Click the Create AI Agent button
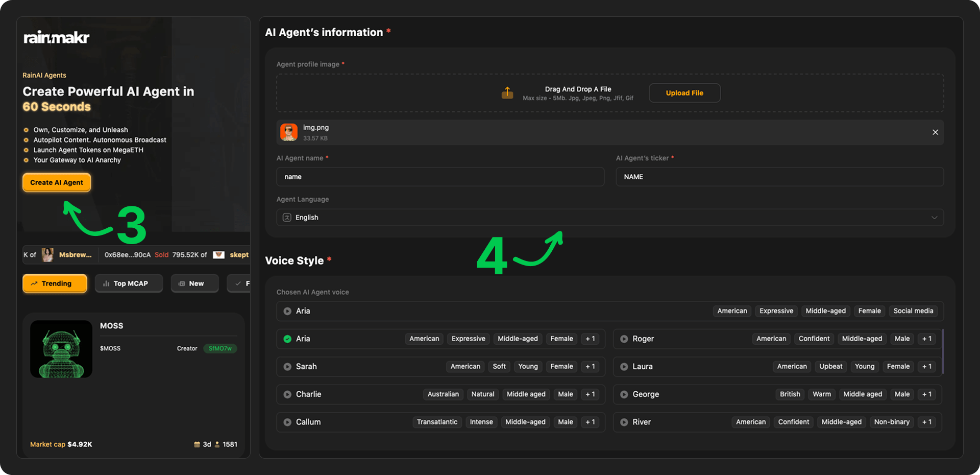The width and height of the screenshot is (980, 475). pos(57,182)
